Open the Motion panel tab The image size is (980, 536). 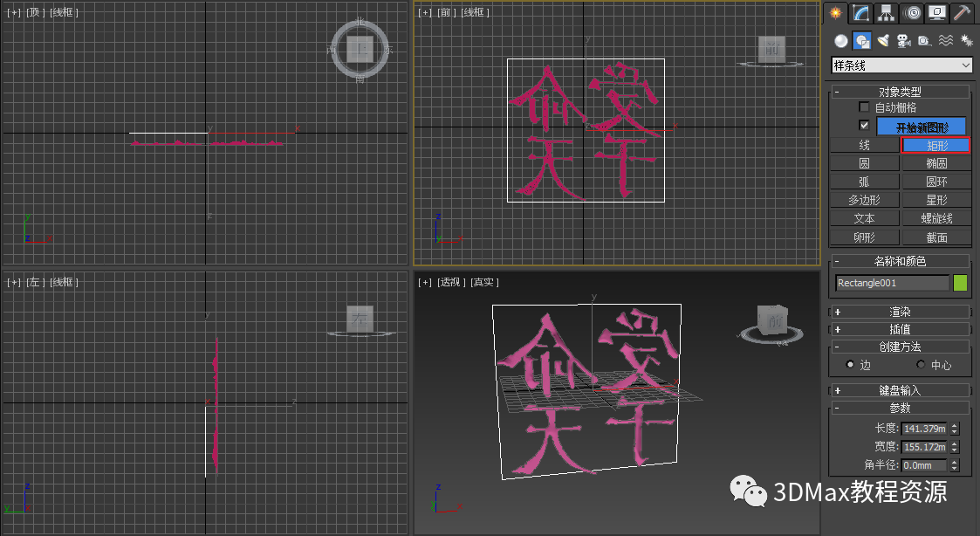click(x=912, y=12)
